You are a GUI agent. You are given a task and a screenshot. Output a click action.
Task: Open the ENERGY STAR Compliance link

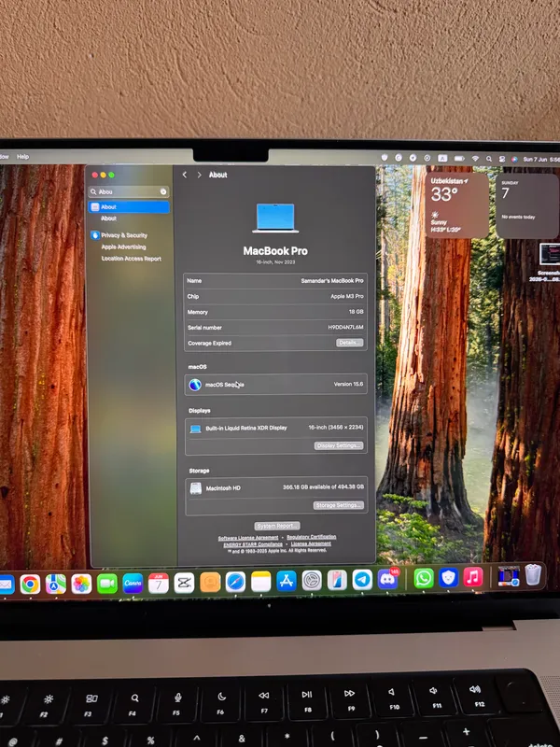[x=253, y=544]
